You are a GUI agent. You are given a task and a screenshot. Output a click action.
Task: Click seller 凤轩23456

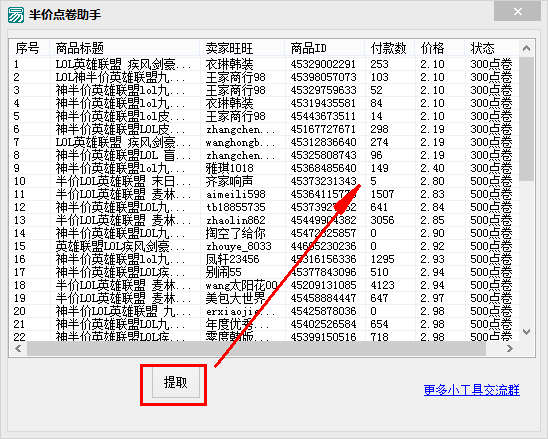coord(232,259)
